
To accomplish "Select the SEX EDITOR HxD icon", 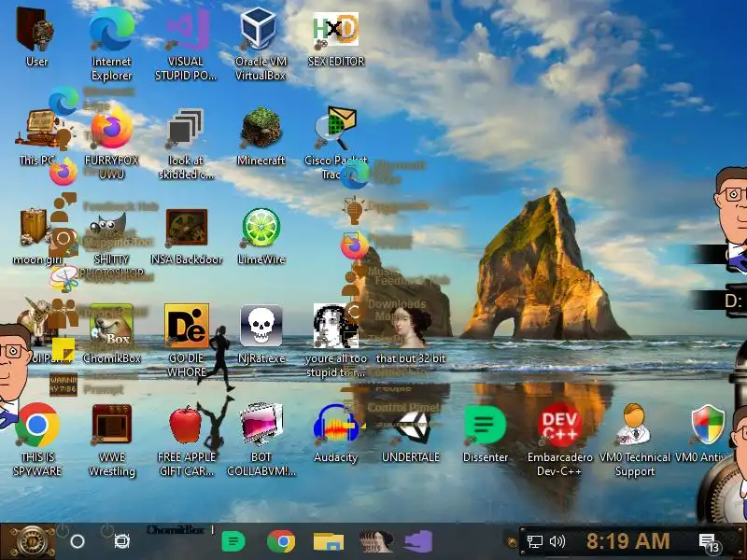I will click(x=336, y=37).
